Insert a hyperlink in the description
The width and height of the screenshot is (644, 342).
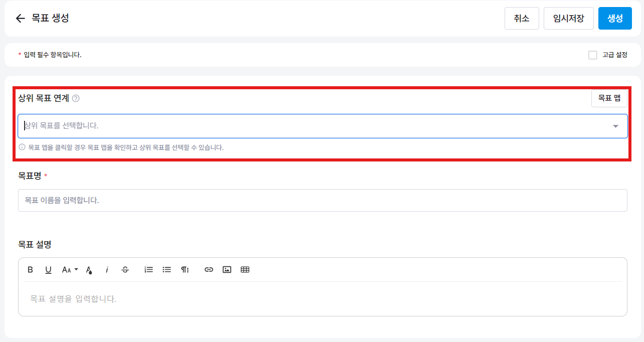click(209, 270)
